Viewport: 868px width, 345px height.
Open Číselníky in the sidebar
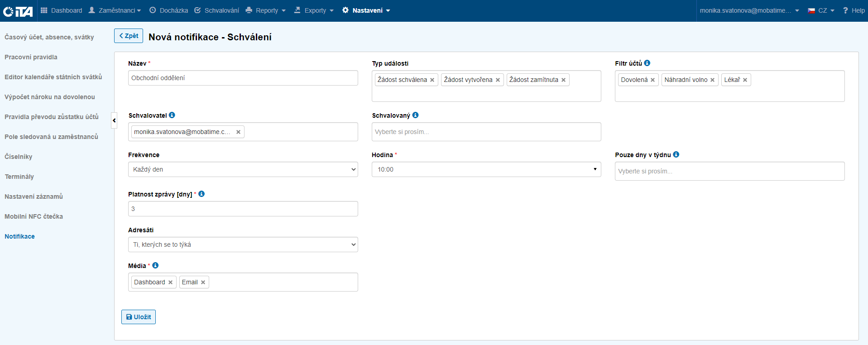pyautogui.click(x=19, y=157)
